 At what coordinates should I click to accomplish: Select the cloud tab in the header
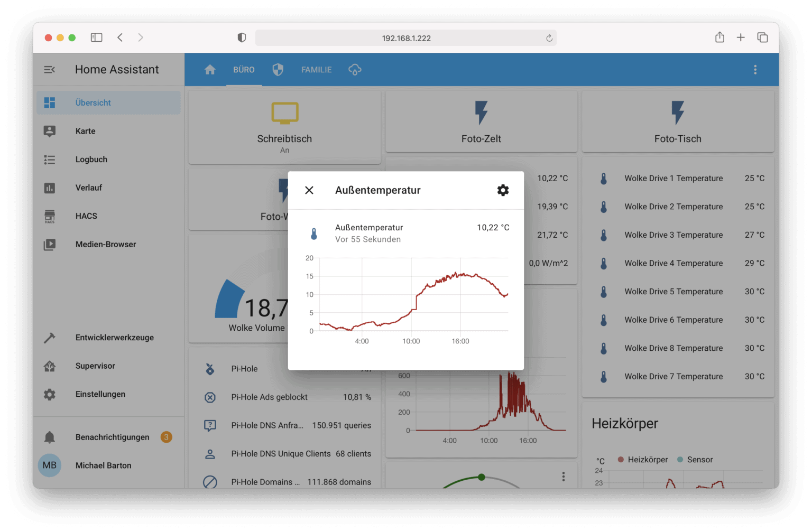pyautogui.click(x=354, y=69)
